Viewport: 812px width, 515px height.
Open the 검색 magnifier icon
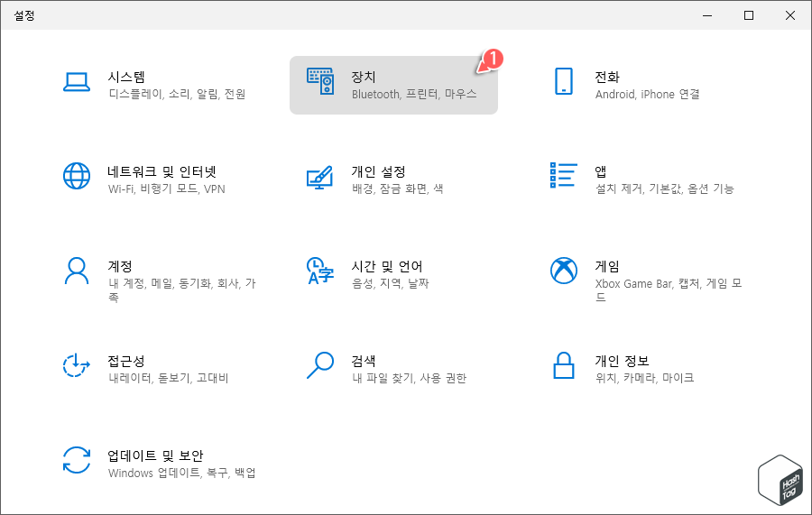point(320,365)
